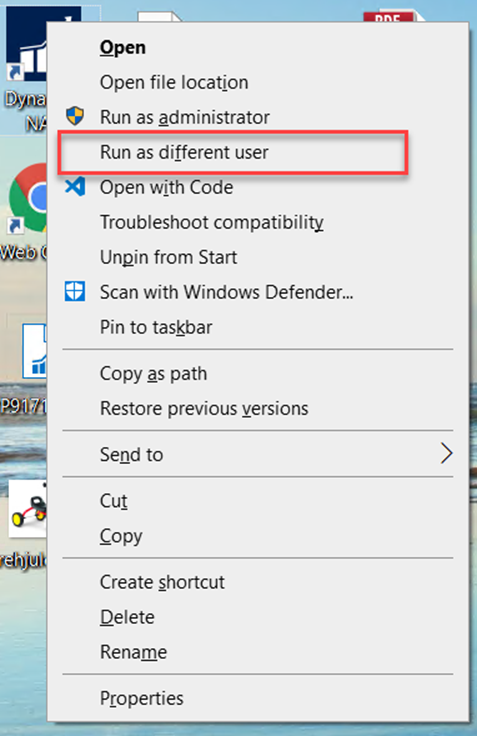
Task: Select the report file icon on the desktop
Action: coord(35,350)
